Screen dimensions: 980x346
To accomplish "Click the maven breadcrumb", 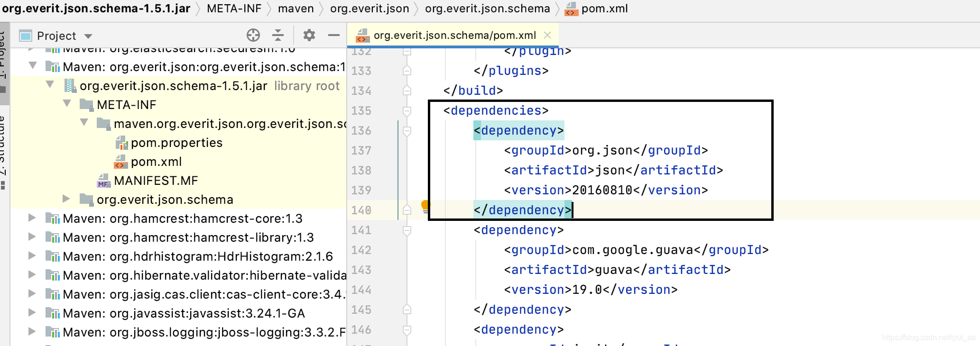I will point(296,9).
